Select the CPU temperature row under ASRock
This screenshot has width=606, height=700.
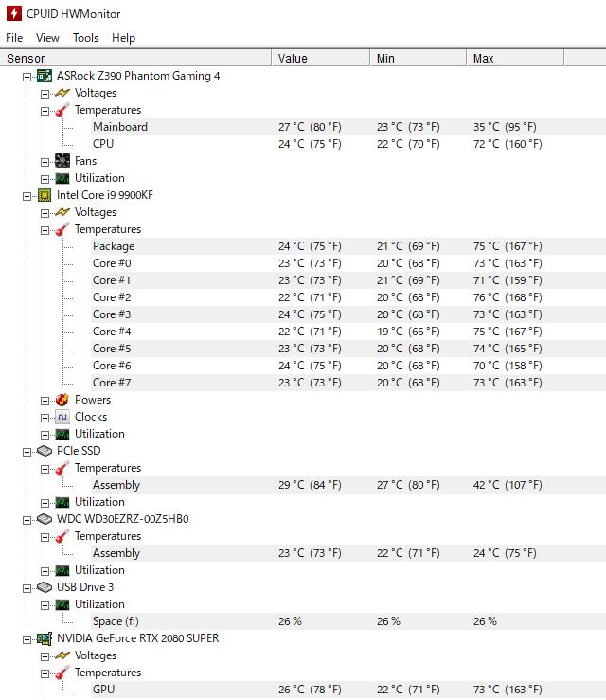point(348,144)
